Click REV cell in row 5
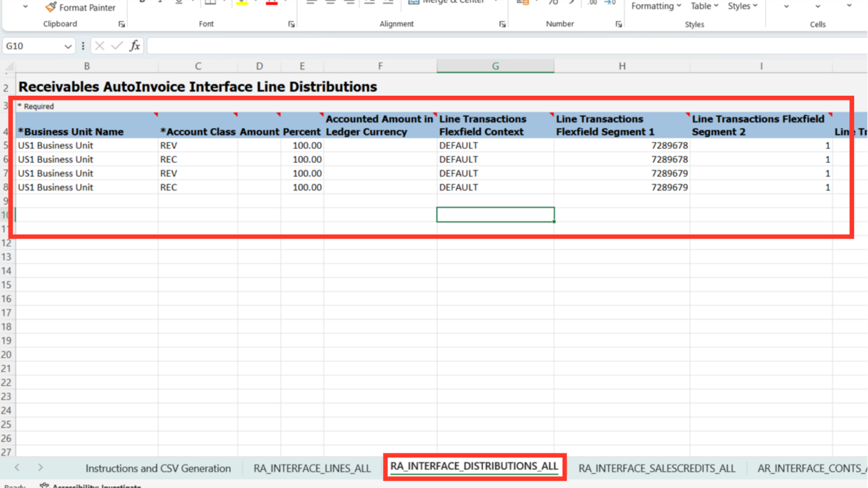 pyautogui.click(x=198, y=145)
